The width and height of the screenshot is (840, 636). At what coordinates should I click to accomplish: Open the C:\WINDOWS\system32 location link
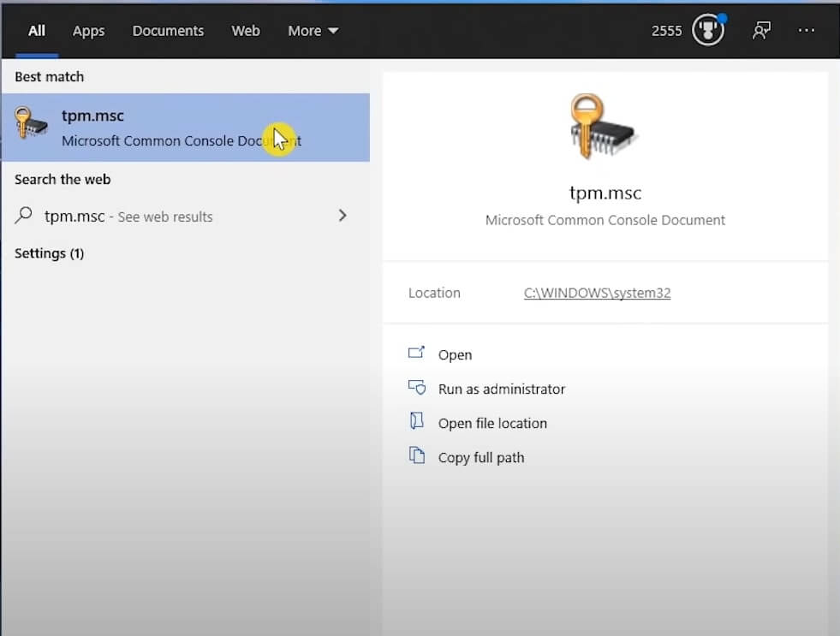[597, 293]
